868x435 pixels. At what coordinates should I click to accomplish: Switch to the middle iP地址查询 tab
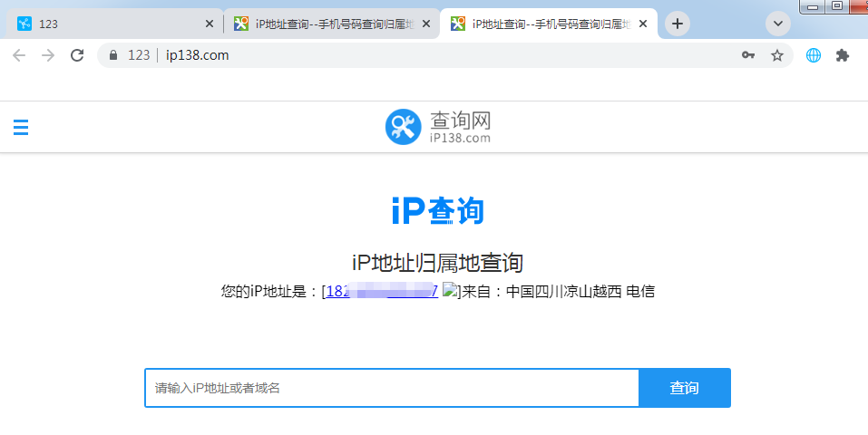331,24
